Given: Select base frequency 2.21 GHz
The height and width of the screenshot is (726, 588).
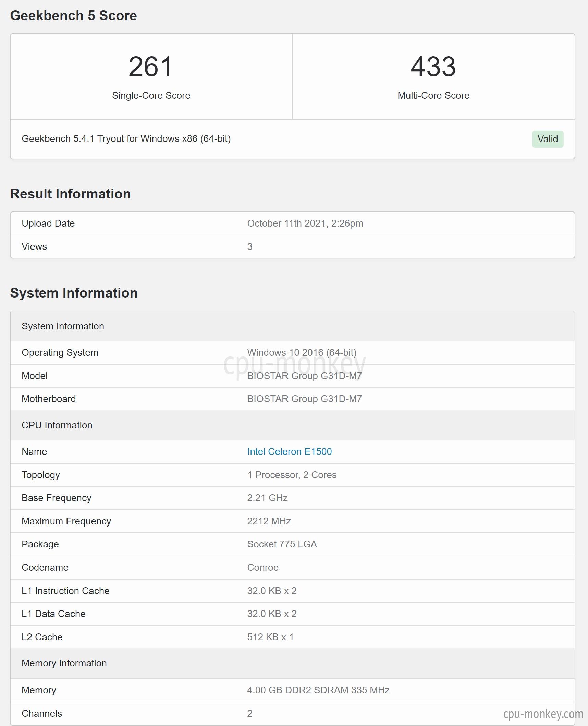Looking at the screenshot, I should (x=267, y=498).
